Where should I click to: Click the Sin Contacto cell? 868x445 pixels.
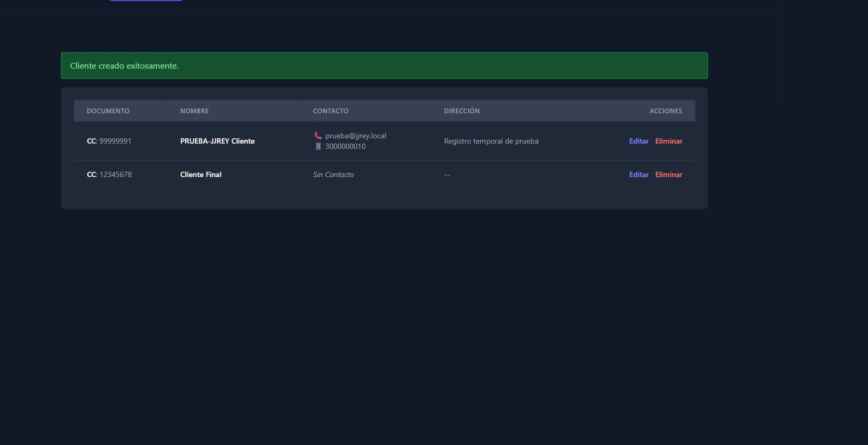pyautogui.click(x=333, y=175)
